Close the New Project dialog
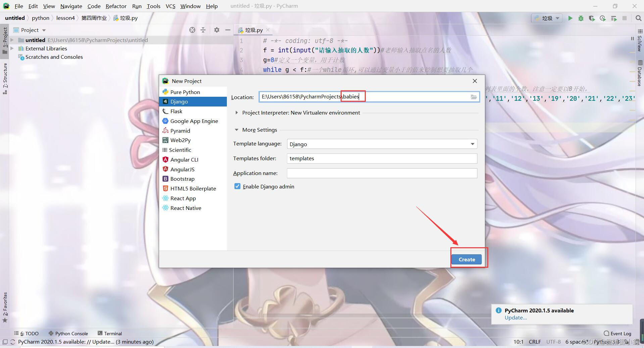This screenshot has width=644, height=348. point(475,81)
